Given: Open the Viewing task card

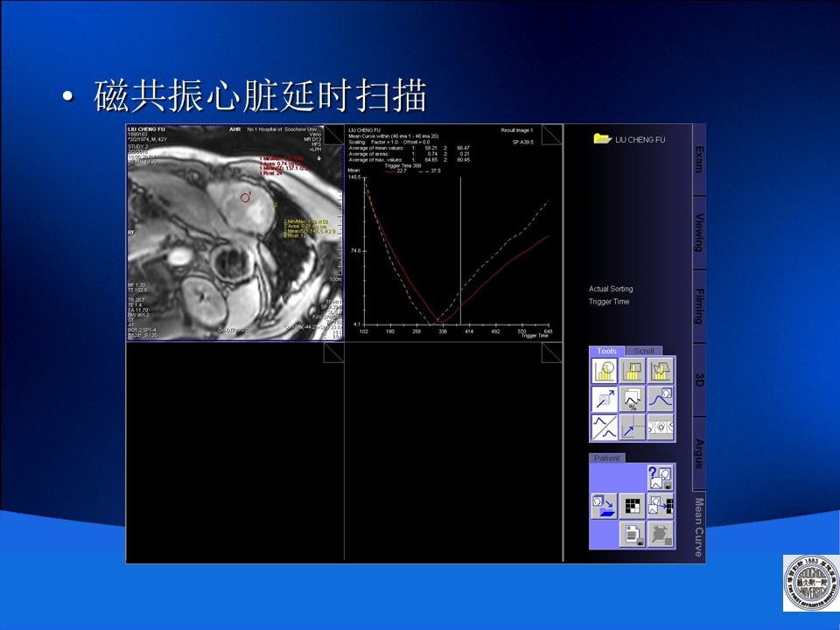Looking at the screenshot, I should [698, 233].
